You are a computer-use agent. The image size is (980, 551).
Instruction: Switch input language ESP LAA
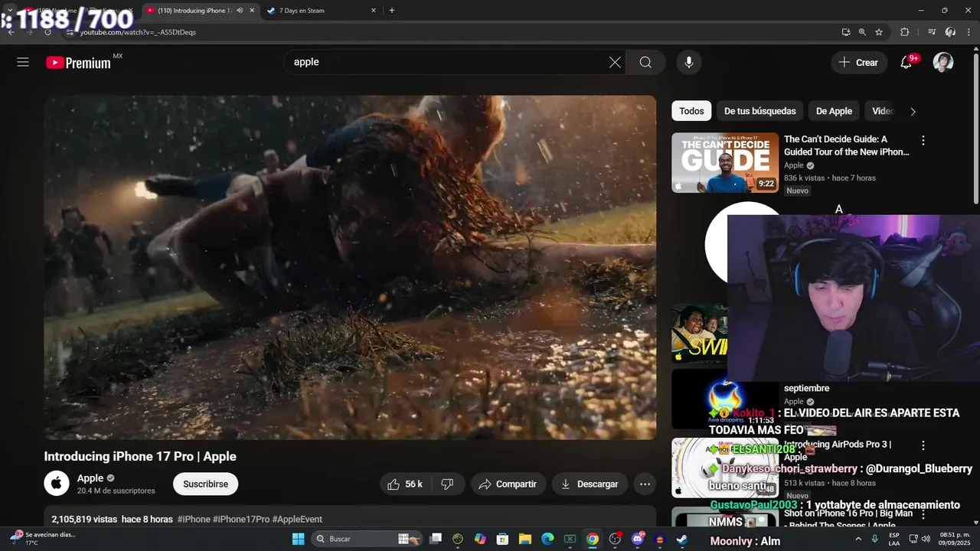coord(893,539)
